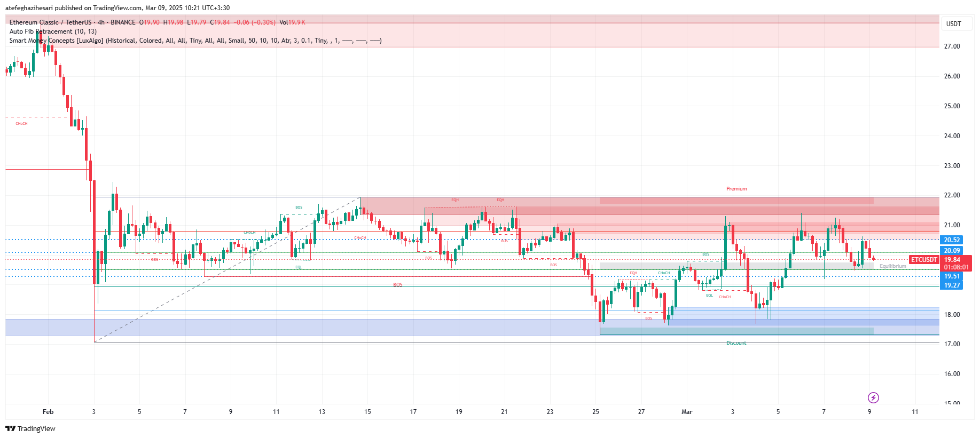Click the 13 date on time axis
Screen dimensions: 980x438
(322, 412)
